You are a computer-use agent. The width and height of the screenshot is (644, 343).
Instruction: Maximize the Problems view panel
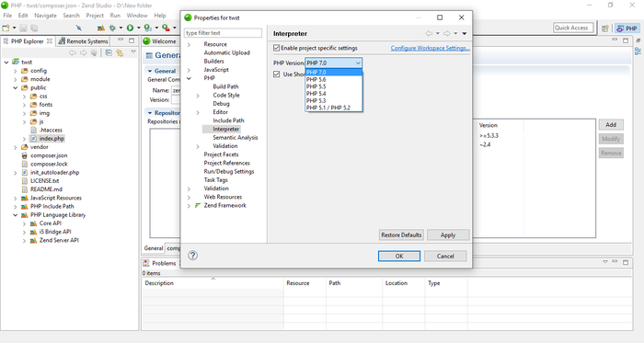626,262
